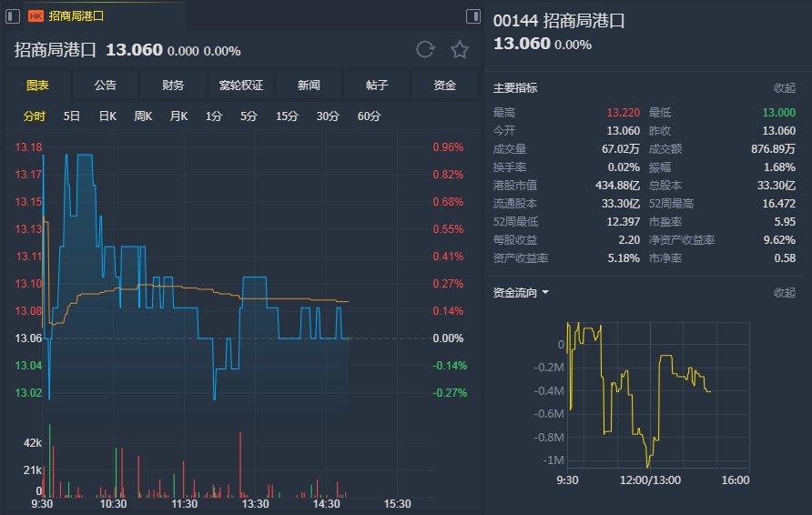Click the 52周最高 value 16.472

click(778, 204)
